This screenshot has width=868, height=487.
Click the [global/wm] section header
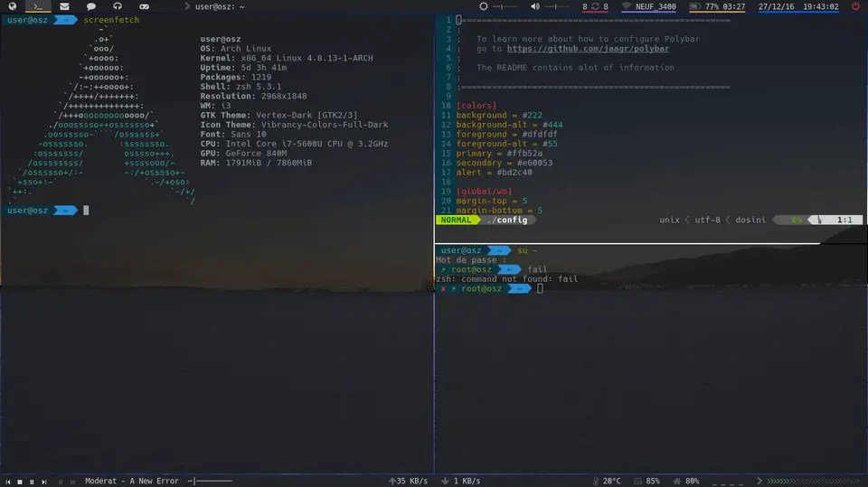click(x=484, y=191)
